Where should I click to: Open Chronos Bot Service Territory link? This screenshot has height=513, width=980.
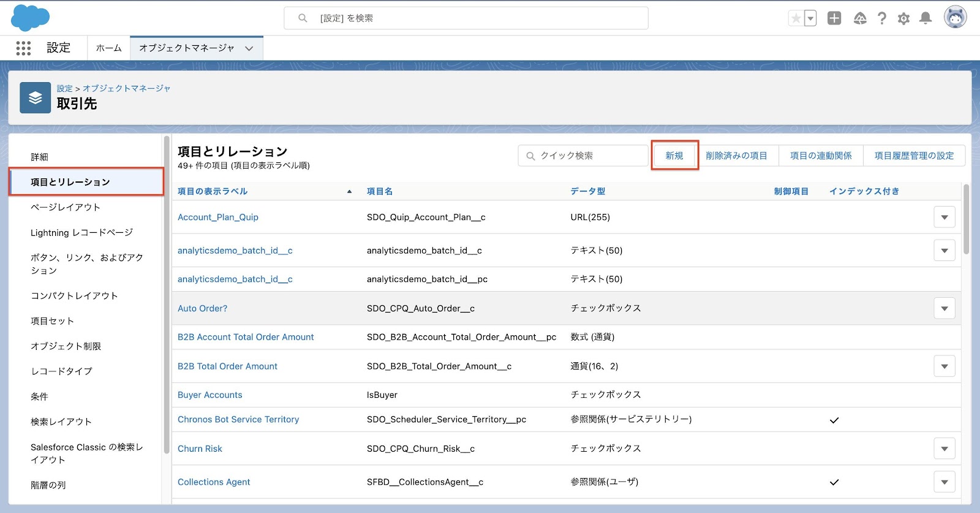point(238,419)
